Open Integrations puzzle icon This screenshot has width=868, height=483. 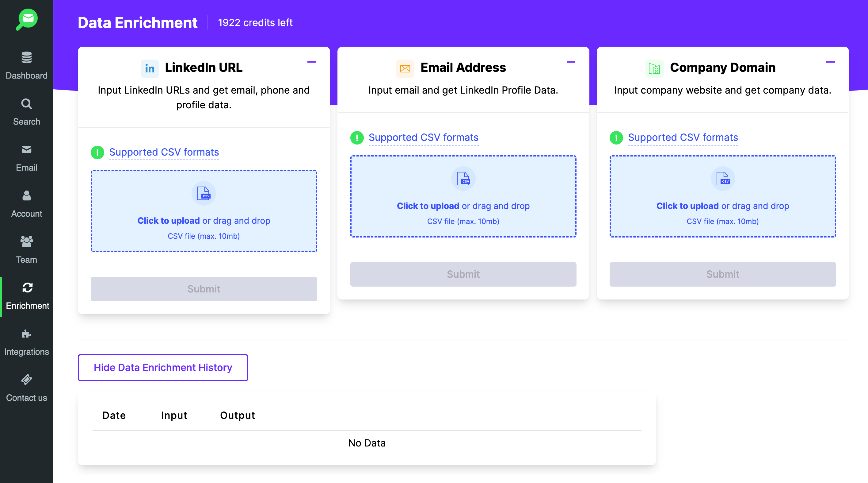click(x=27, y=334)
